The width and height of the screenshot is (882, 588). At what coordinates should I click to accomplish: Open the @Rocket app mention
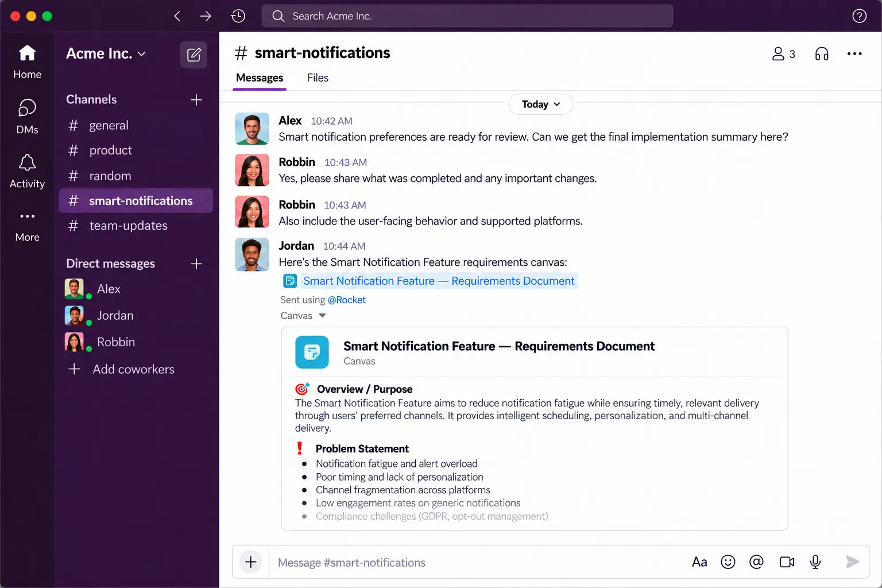click(346, 300)
